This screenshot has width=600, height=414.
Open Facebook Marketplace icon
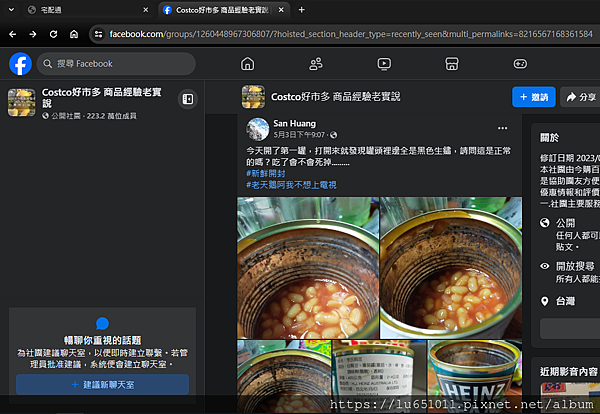click(452, 64)
